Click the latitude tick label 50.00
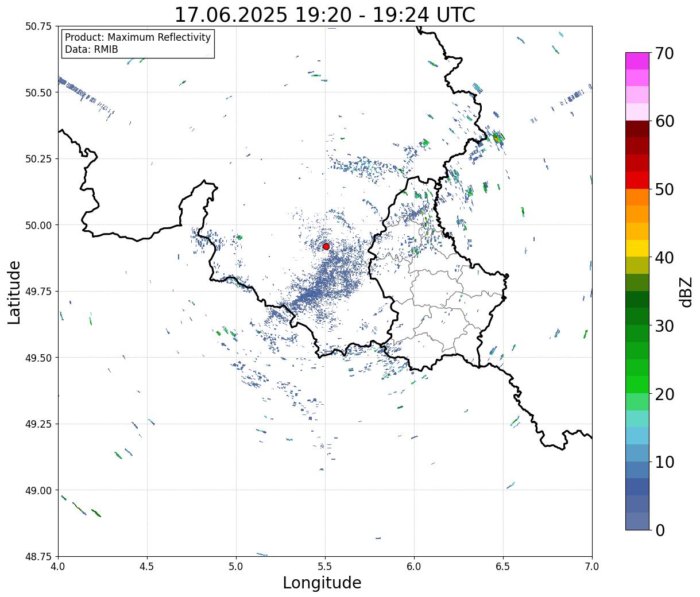Viewport: 700px width, 597px height. (x=38, y=225)
